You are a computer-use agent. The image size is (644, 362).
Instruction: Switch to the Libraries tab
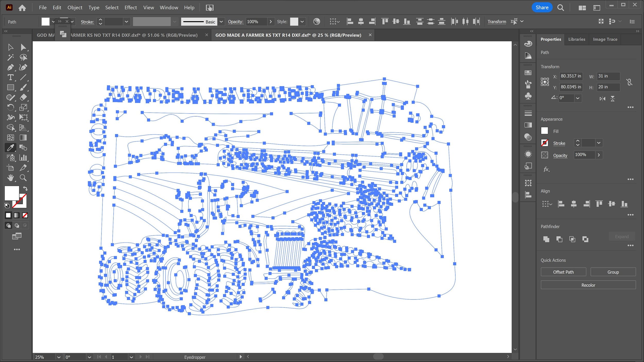click(577, 39)
